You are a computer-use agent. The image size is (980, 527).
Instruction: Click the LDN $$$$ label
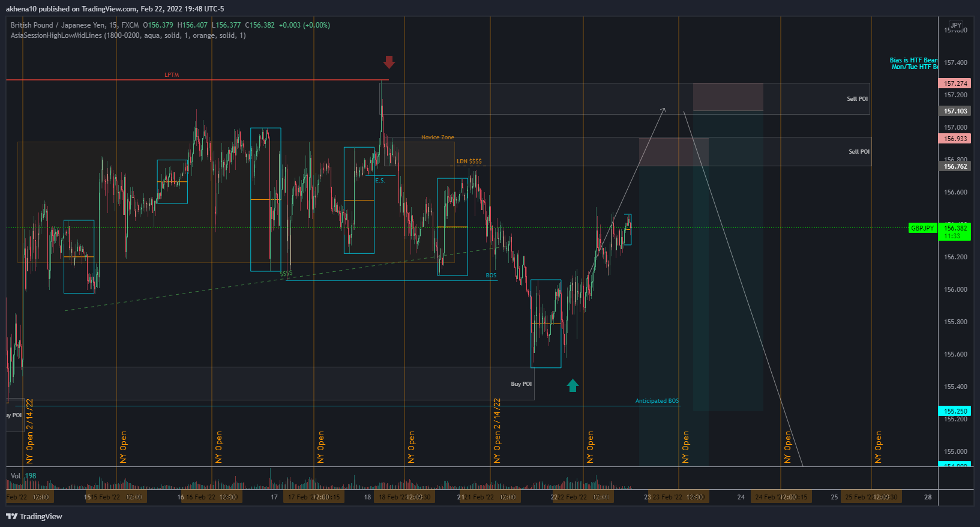coord(469,161)
